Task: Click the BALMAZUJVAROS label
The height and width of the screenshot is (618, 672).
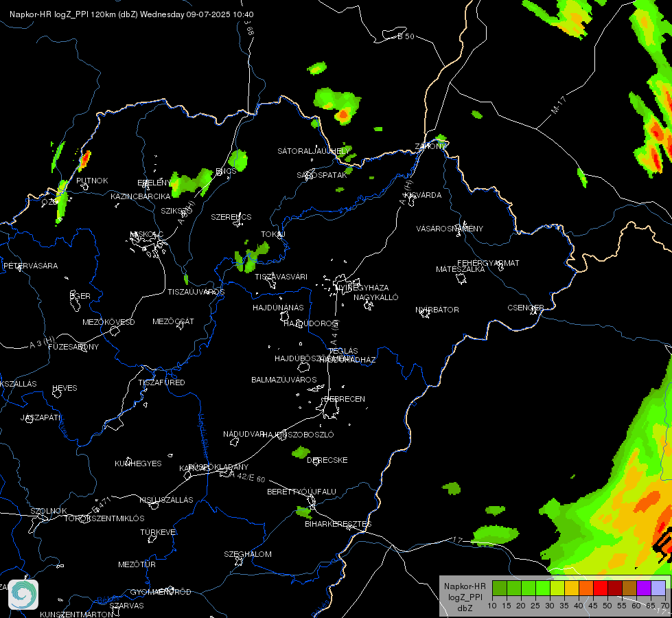Action: (x=283, y=380)
